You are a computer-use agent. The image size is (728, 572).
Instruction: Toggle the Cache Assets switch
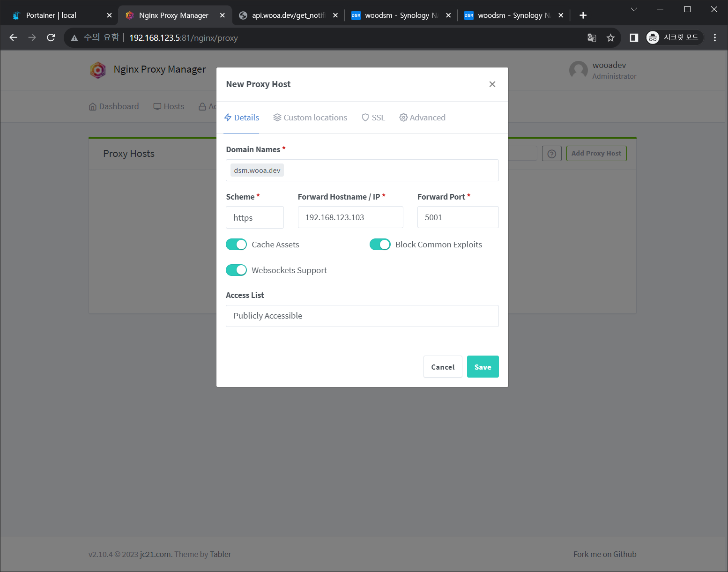(x=236, y=245)
